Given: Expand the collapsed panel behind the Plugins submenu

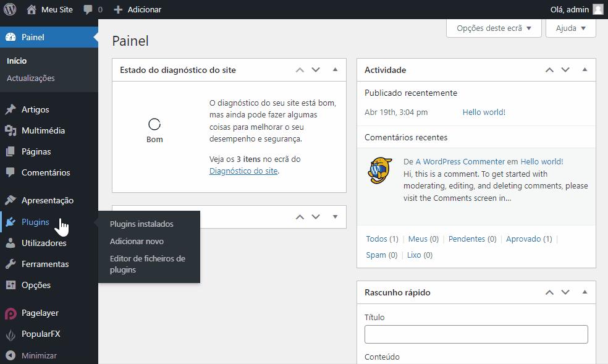Looking at the screenshot, I should 336,217.
